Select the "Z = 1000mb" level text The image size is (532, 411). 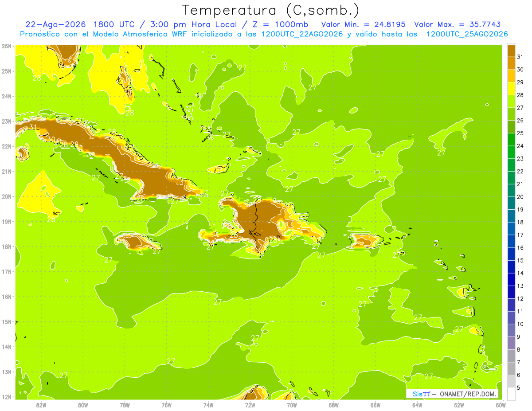[x=280, y=24]
